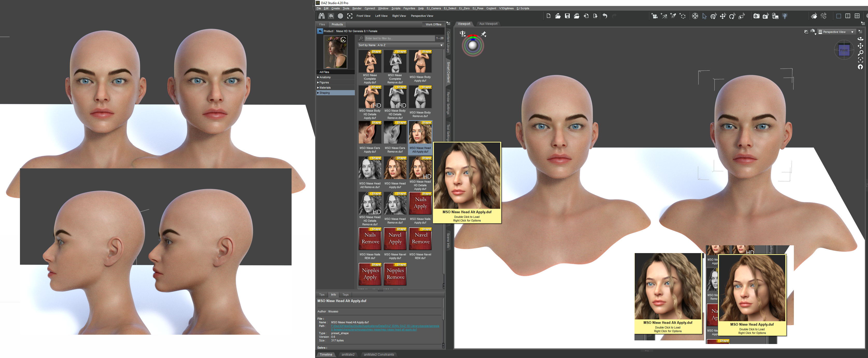This screenshot has height=358, width=868.
Task: Open the Sort by Name dropdown
Action: tap(400, 45)
